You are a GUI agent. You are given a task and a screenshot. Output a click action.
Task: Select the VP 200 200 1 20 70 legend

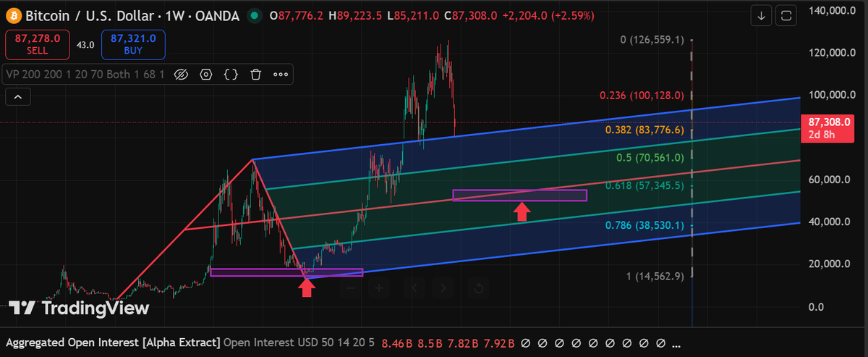coord(86,74)
